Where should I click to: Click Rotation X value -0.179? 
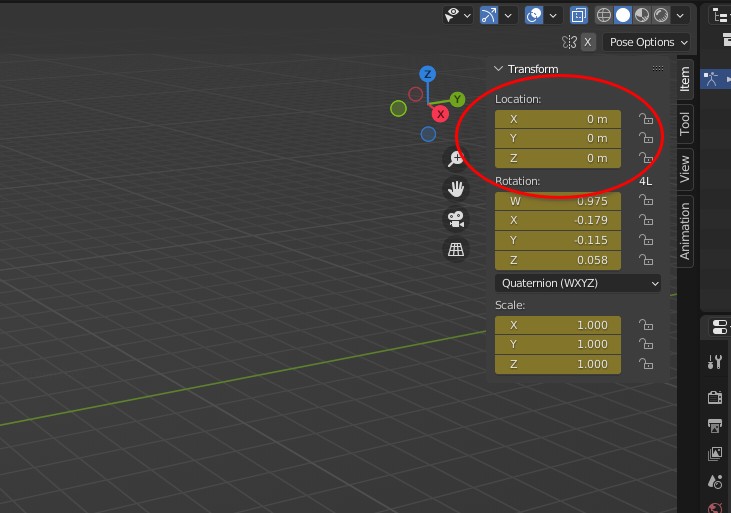[x=558, y=221]
